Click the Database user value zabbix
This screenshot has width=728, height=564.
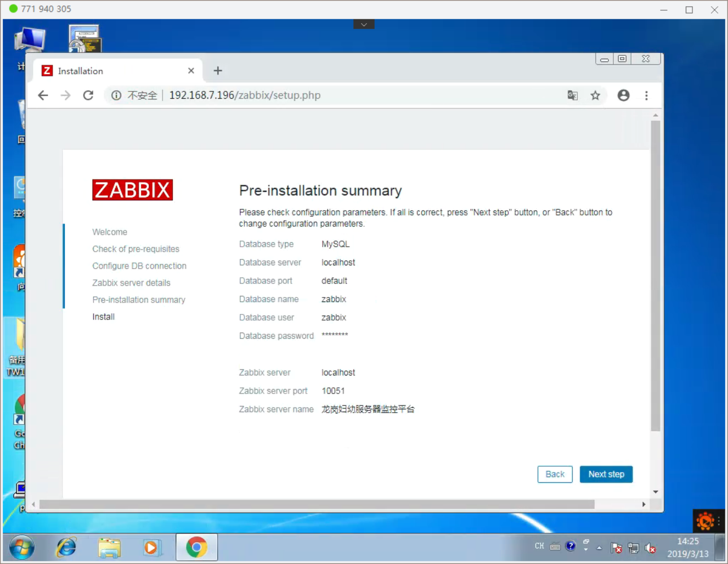click(x=334, y=317)
